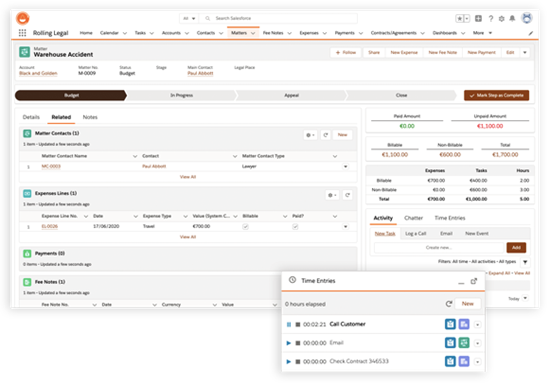Image resolution: width=550 pixels, height=386 pixels.
Task: Click the Fee Notes list icon
Action: (27, 282)
